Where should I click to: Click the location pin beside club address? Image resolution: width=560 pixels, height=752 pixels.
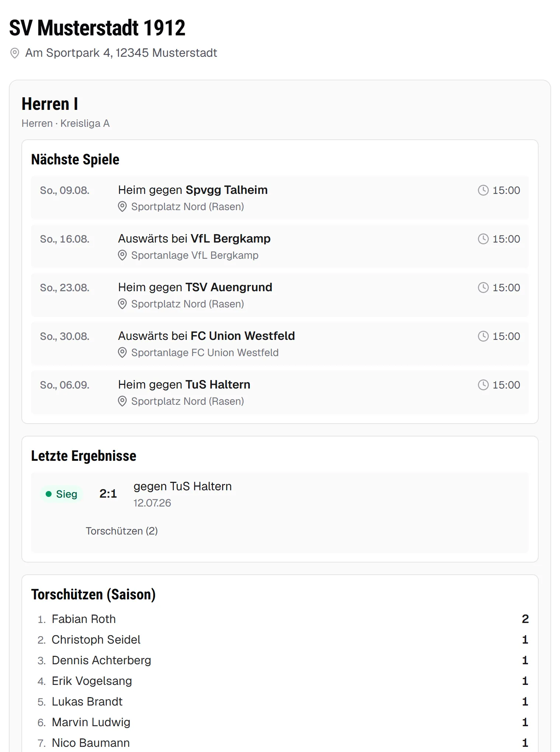tap(14, 53)
